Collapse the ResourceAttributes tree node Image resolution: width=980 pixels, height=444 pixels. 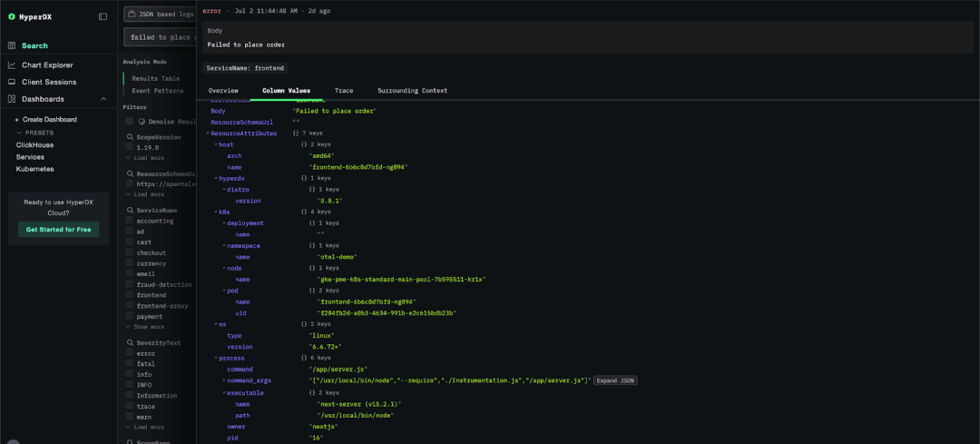tap(208, 133)
